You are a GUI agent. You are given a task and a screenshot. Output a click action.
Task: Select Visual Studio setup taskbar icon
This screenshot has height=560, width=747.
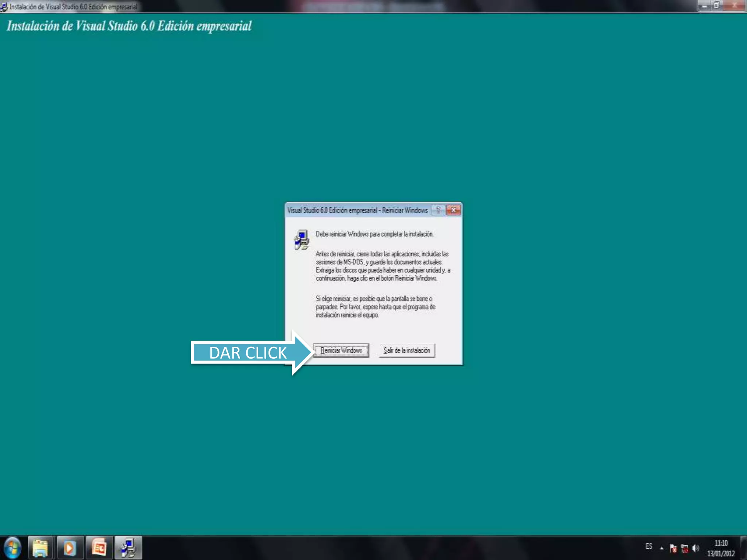[x=128, y=548]
